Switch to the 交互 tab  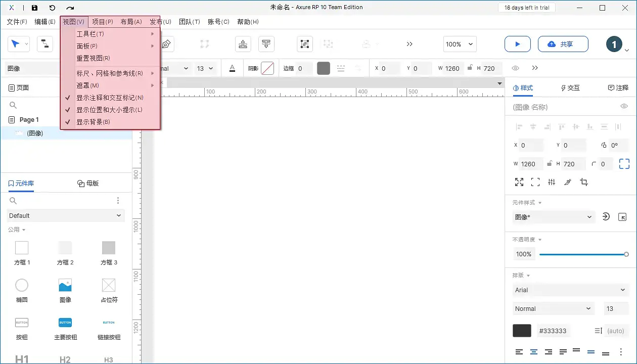[570, 87]
